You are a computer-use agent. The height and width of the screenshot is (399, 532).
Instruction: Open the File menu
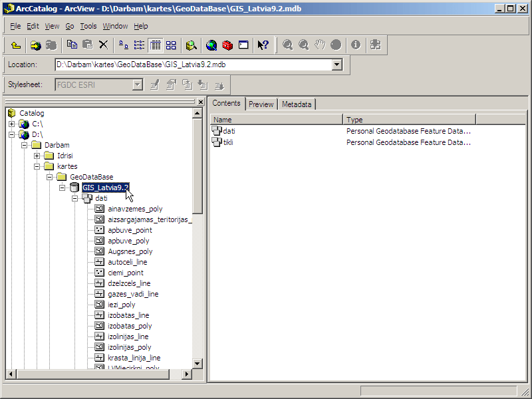coord(15,26)
